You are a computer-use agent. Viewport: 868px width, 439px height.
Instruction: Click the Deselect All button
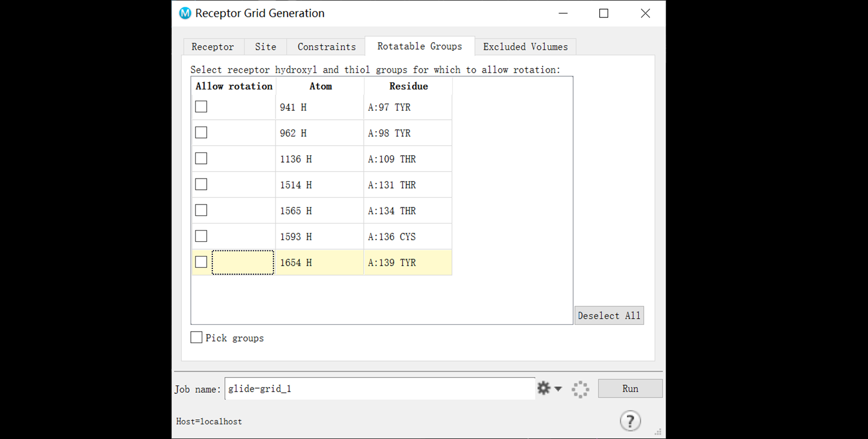(609, 316)
